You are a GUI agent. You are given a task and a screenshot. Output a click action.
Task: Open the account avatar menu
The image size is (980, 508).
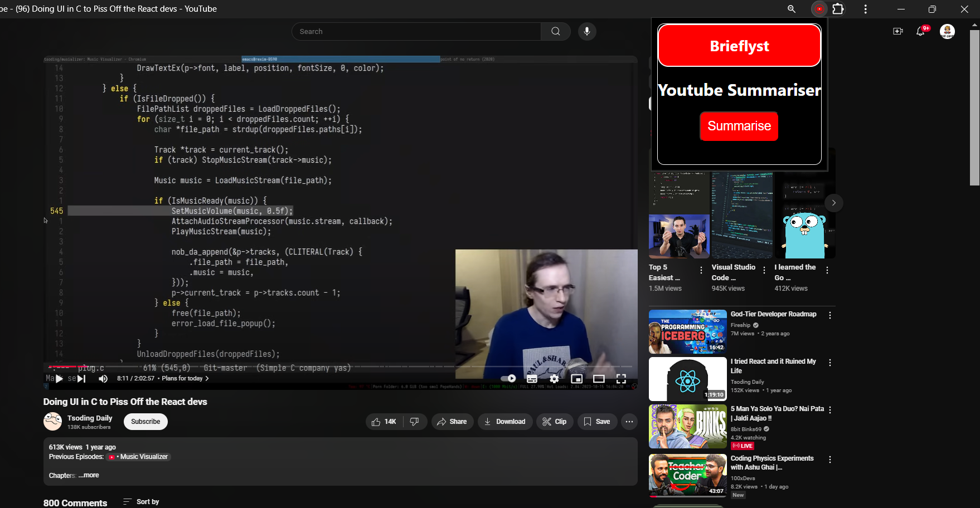click(947, 31)
